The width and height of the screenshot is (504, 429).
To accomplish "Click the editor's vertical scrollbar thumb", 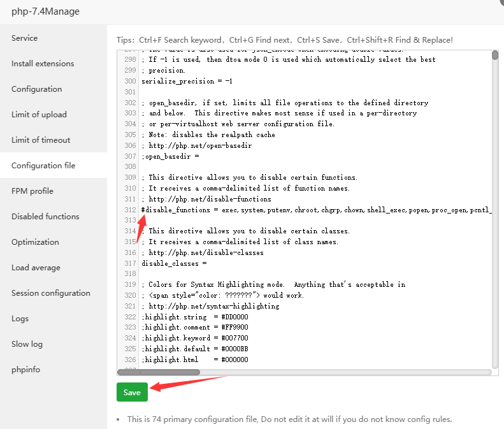I will tap(495, 55).
